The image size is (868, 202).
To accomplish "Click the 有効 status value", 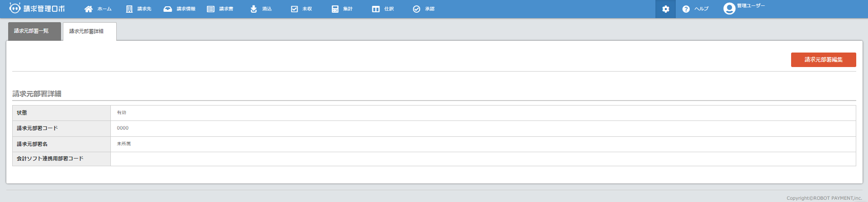I will point(122,113).
